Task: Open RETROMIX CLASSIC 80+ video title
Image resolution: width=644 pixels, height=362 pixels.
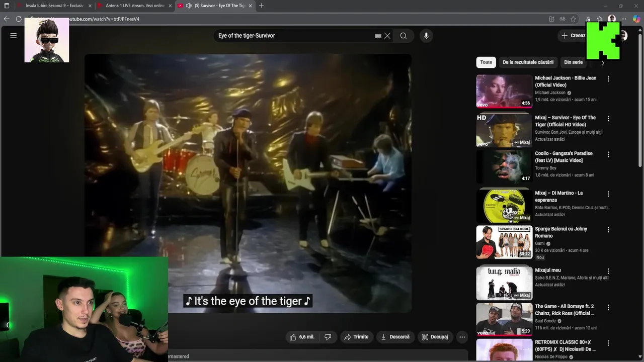Action: coord(565,346)
